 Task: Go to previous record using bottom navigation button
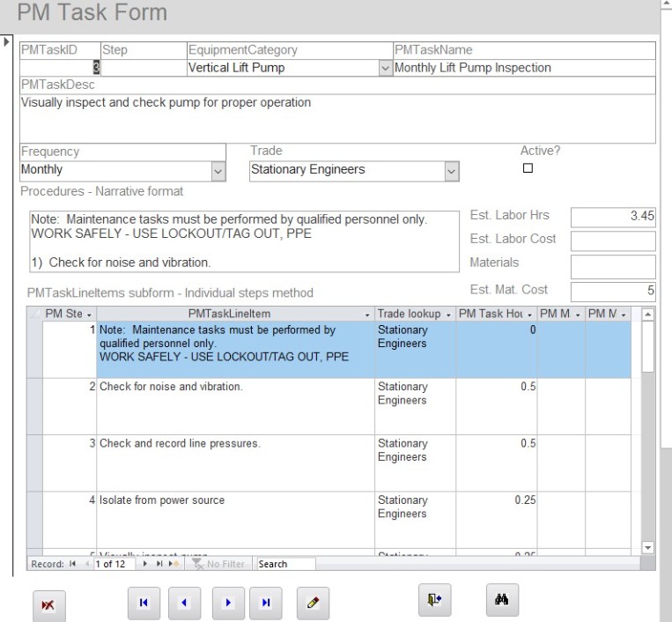pos(184,603)
